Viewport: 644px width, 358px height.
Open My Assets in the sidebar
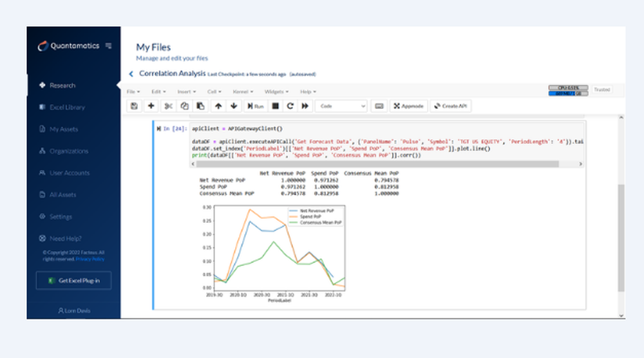pos(64,129)
